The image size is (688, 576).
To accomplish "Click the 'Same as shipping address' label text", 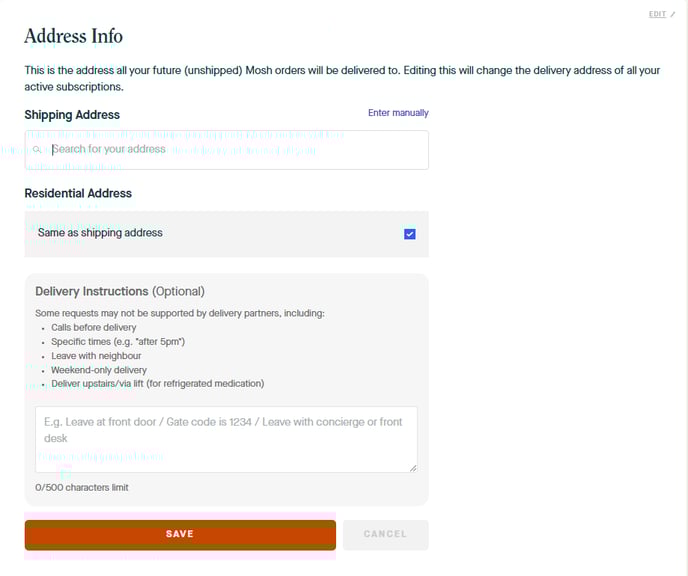I will pos(100,233).
